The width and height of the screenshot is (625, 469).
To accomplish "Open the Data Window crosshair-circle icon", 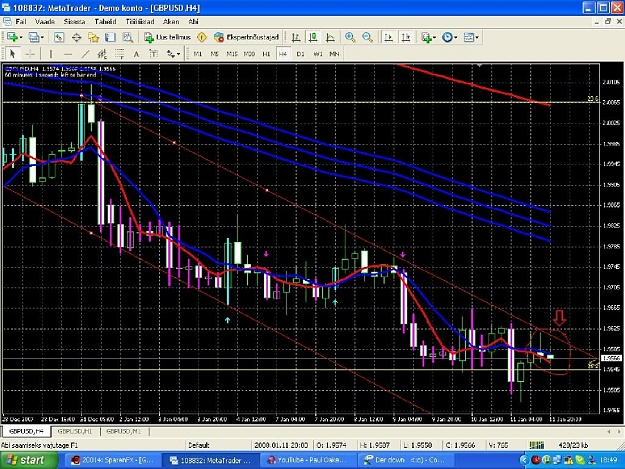I will tap(77, 37).
